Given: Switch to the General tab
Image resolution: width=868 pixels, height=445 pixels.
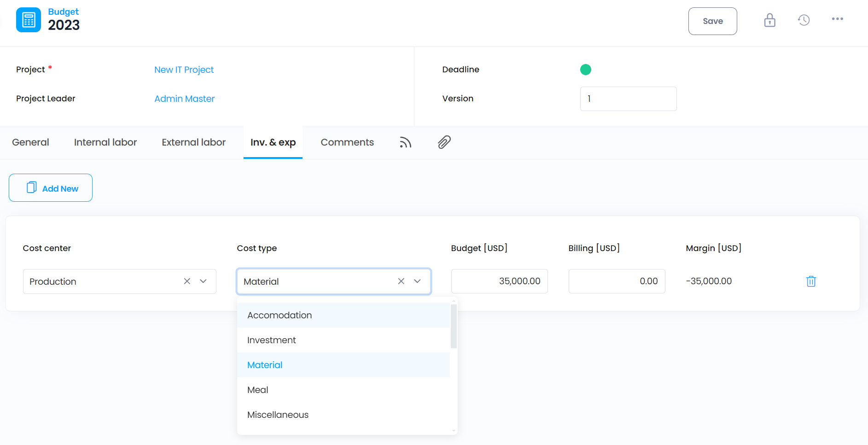Looking at the screenshot, I should (30, 142).
